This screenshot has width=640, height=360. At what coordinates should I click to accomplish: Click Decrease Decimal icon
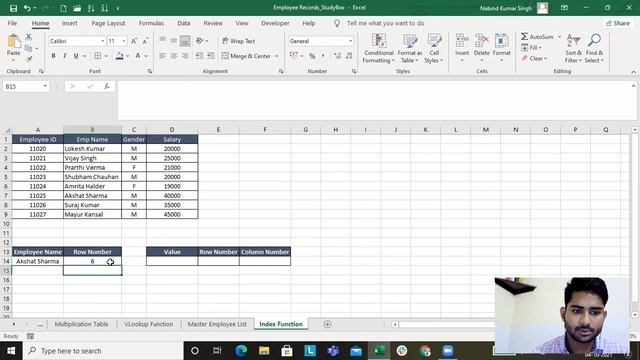point(349,56)
